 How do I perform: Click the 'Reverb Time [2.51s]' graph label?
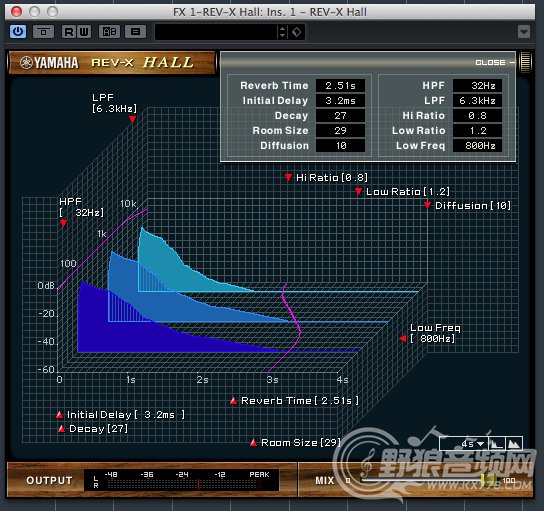[300, 401]
